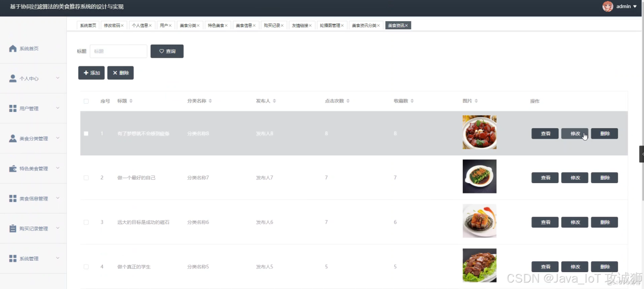
Task: Expand the 个人中心 submenu chevron
Action: click(58, 78)
